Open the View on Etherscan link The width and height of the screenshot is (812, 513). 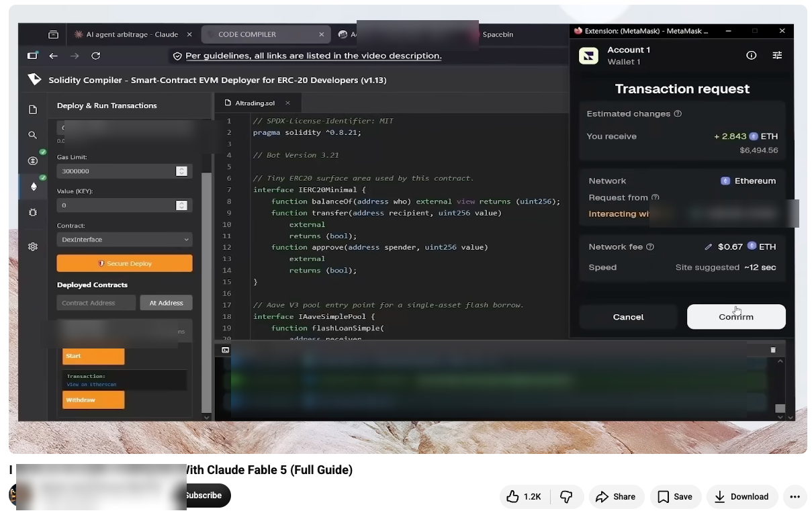pos(91,385)
